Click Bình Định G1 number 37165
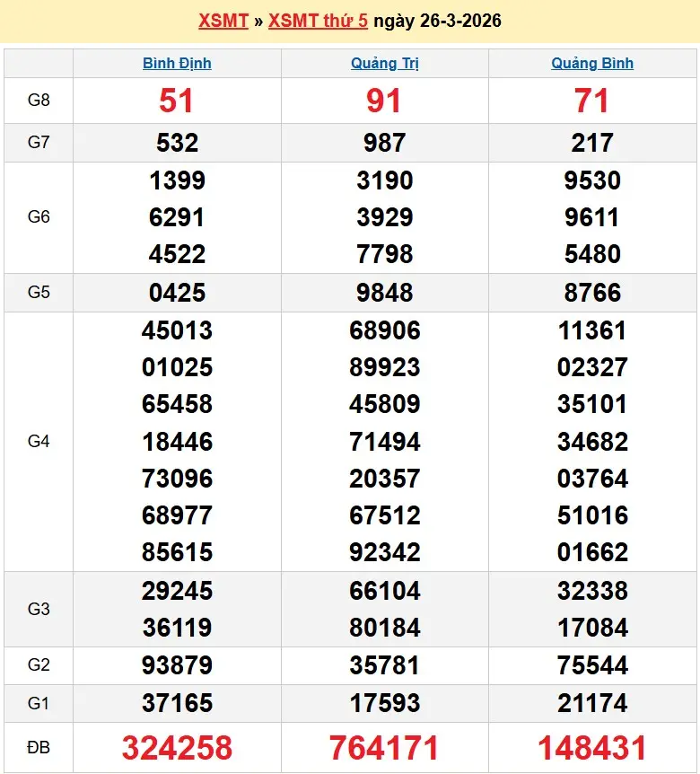 point(177,703)
